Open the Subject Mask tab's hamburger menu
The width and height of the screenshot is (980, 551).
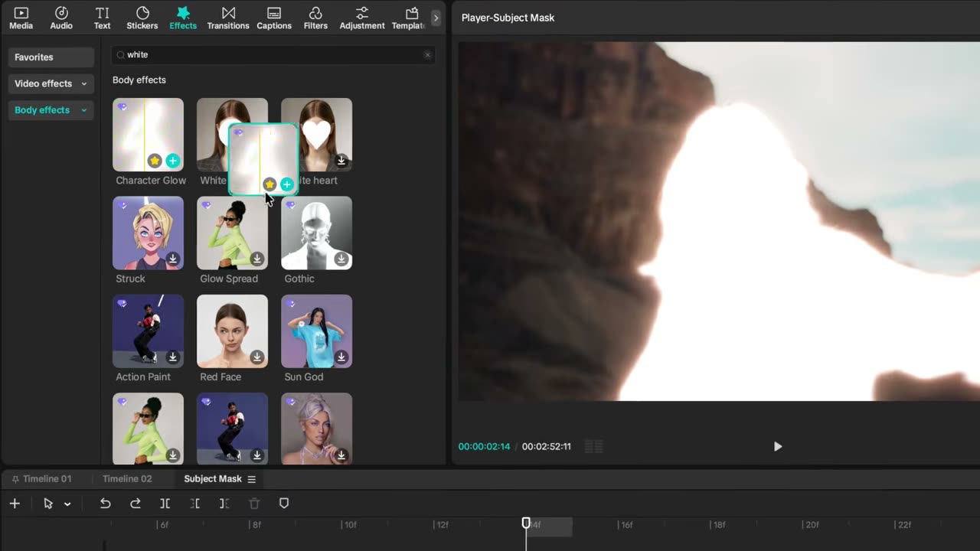coord(251,479)
